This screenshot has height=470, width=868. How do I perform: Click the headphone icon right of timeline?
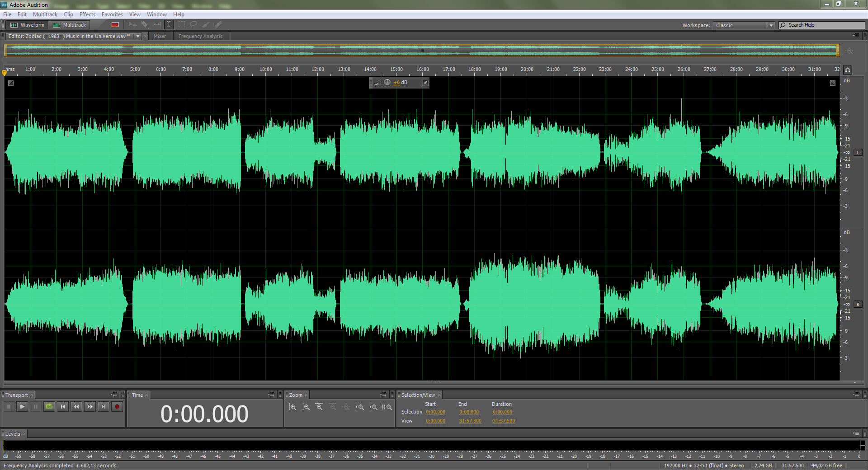tap(848, 70)
